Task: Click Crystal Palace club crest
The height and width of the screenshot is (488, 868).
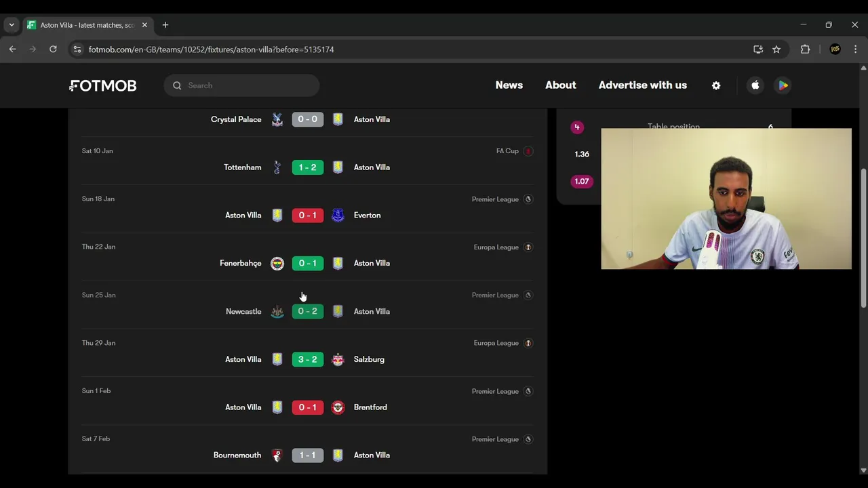Action: [x=277, y=119]
